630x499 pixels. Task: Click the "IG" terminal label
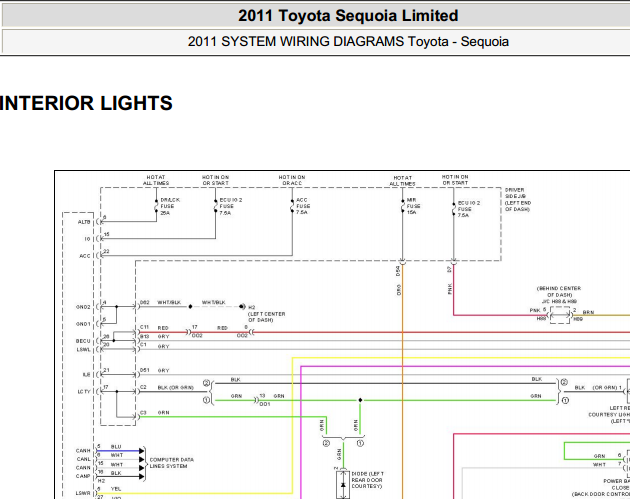coord(87,239)
